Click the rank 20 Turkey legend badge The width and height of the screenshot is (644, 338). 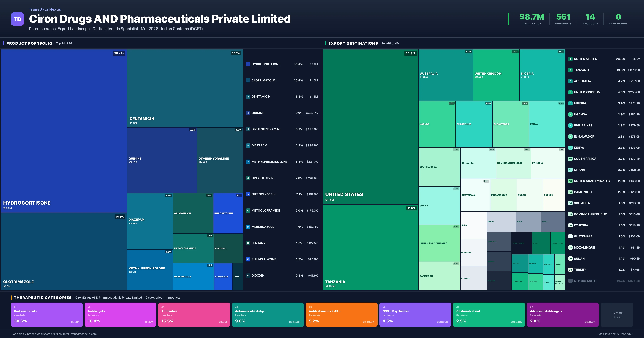click(x=570, y=270)
